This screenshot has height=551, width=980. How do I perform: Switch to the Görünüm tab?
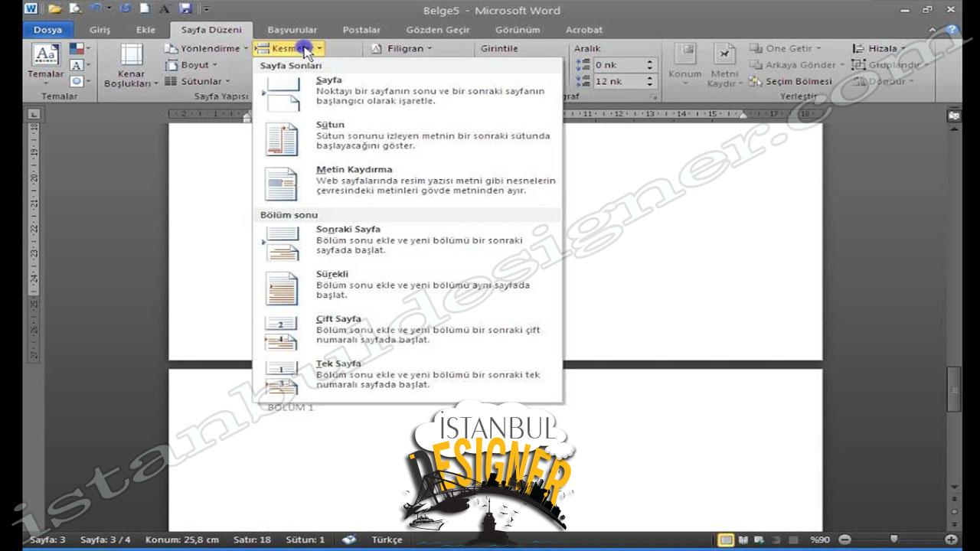click(518, 30)
